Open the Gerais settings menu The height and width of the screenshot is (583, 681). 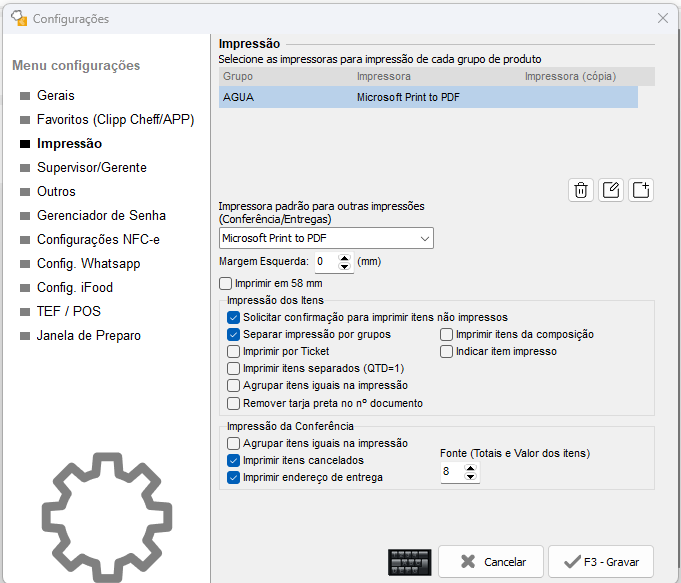click(56, 96)
